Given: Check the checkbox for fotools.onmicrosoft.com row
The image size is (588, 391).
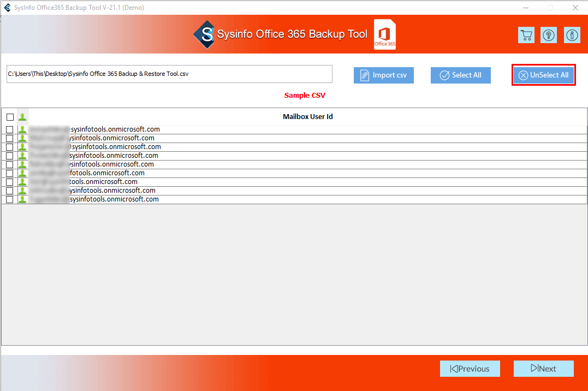Looking at the screenshot, I should pyautogui.click(x=10, y=173).
